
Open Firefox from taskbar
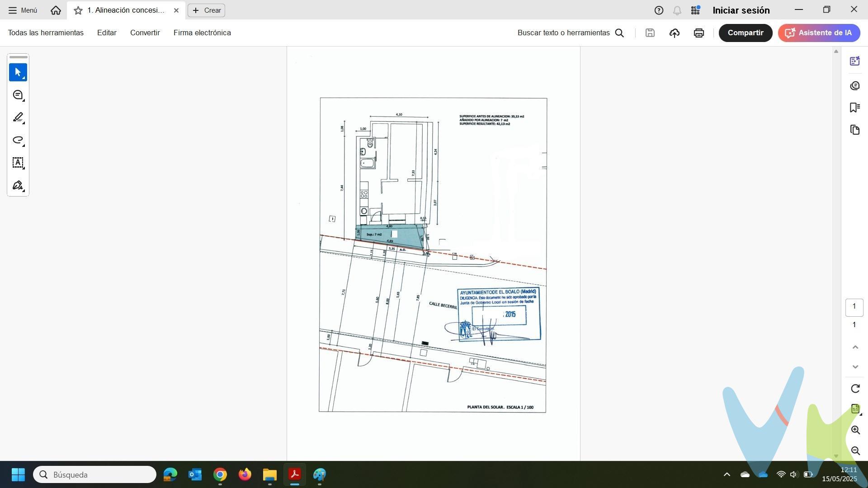[245, 474]
